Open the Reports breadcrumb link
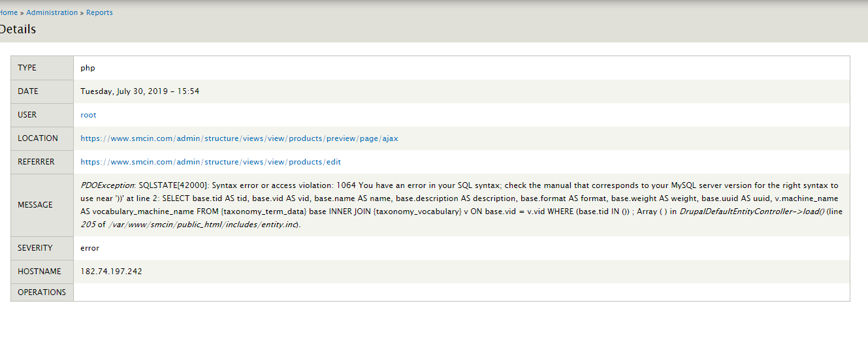This screenshot has height=361, width=868. pos(99,12)
